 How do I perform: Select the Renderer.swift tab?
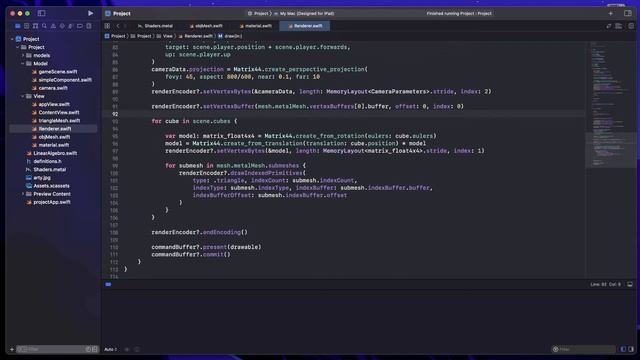tap(305, 26)
